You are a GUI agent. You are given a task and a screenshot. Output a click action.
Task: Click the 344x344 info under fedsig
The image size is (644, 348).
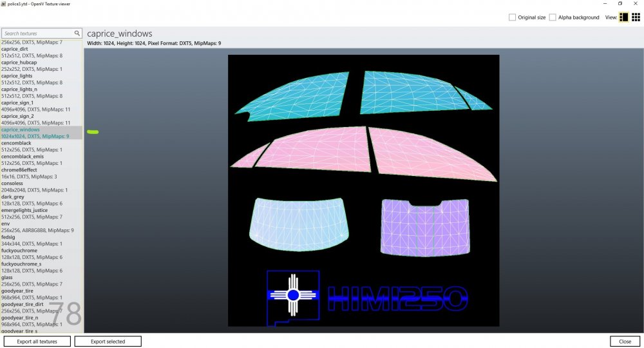pyautogui.click(x=32, y=244)
